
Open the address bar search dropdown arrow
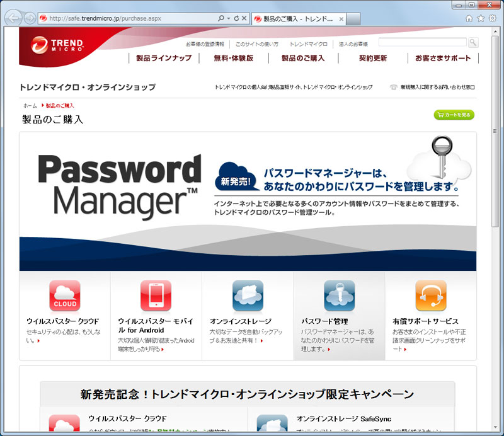(x=229, y=18)
